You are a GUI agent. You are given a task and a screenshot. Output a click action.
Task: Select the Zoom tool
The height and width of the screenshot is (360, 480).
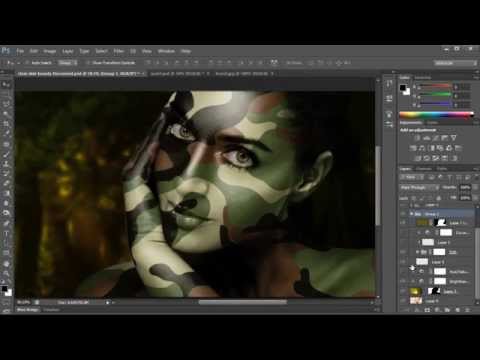click(x=6, y=273)
